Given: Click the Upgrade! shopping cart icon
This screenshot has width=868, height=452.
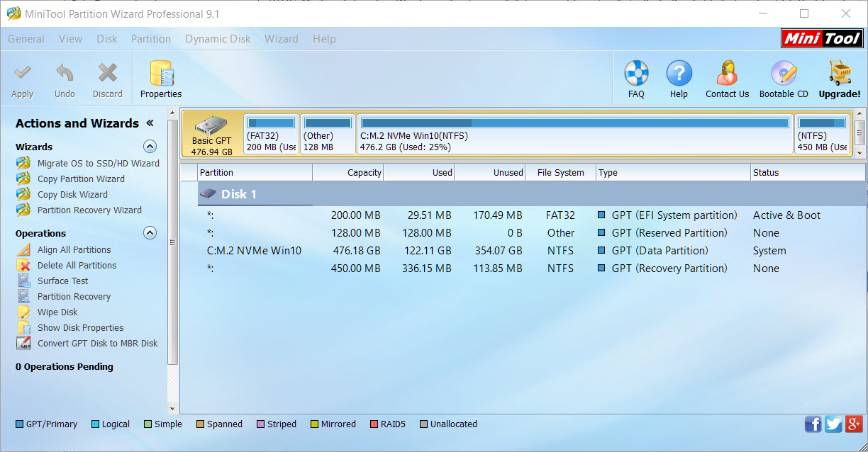Looking at the screenshot, I should click(840, 73).
